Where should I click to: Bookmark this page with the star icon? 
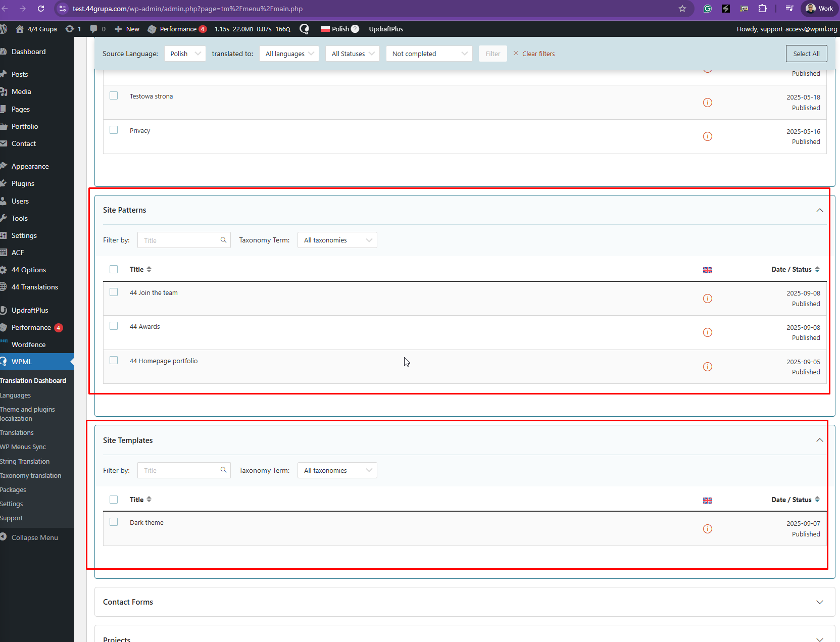tap(682, 9)
